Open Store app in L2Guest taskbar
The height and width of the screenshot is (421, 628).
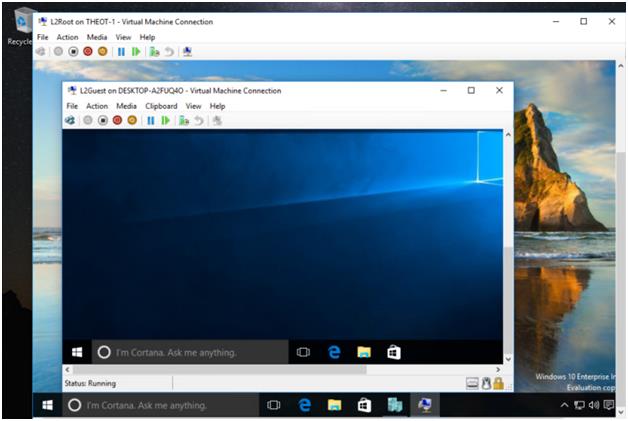(394, 352)
